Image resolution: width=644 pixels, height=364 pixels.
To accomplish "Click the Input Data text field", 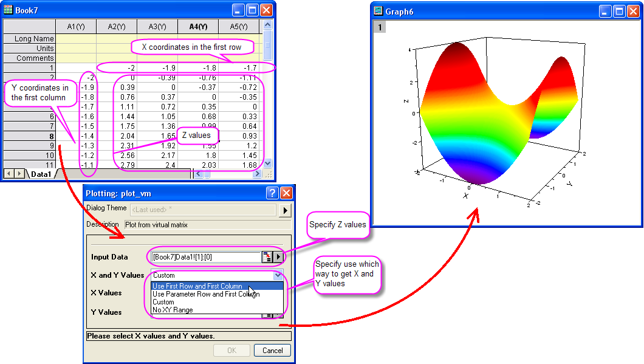I will (206, 257).
